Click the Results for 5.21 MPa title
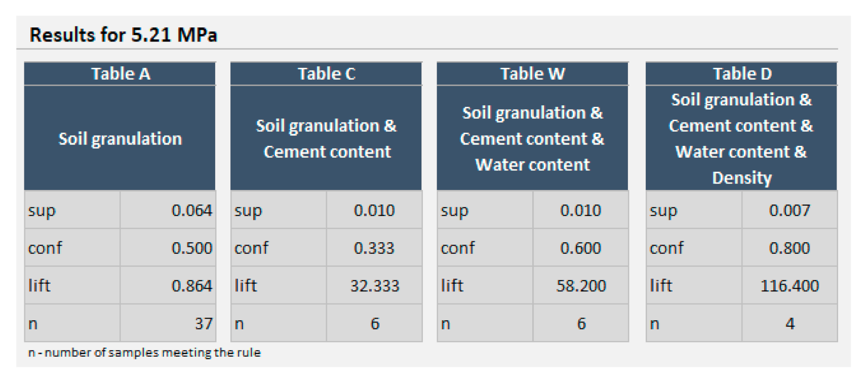868x379 pixels. [x=124, y=35]
